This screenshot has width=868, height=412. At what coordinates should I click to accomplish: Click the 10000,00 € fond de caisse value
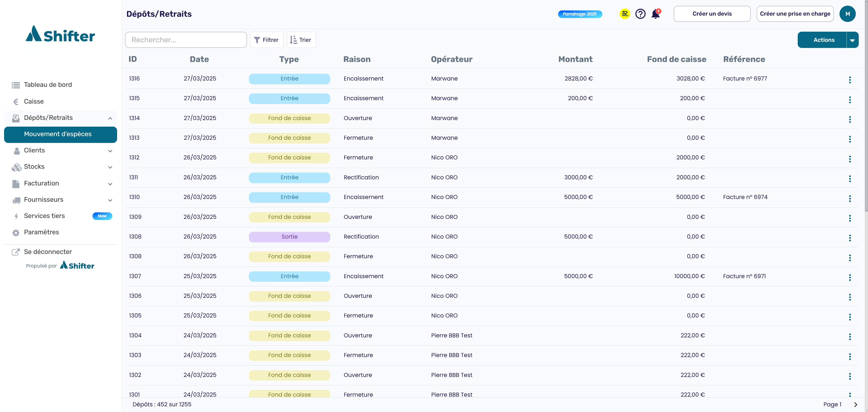click(689, 277)
